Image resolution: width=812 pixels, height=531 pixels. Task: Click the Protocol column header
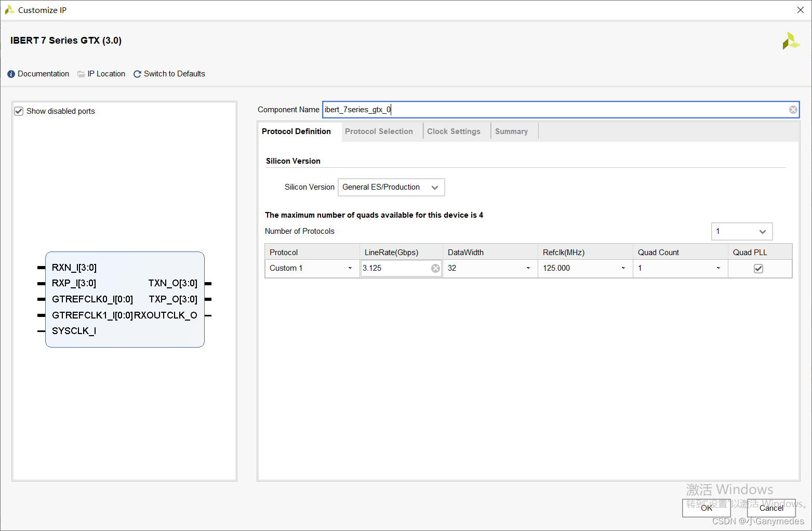point(312,252)
